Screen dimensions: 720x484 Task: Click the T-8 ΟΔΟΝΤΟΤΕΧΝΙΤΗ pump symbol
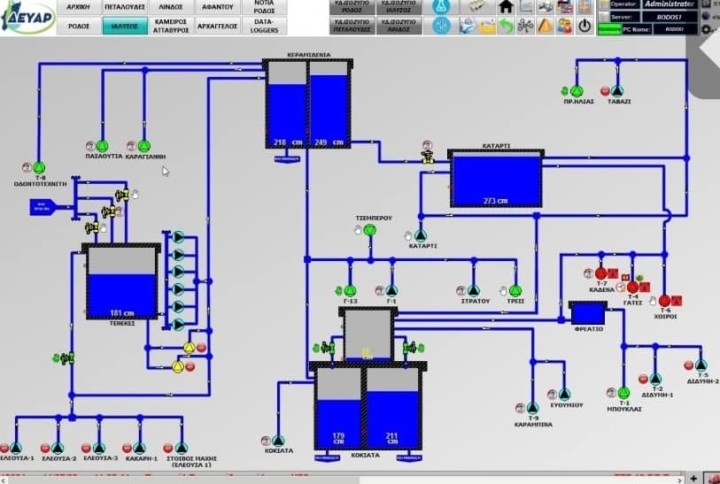[39, 168]
